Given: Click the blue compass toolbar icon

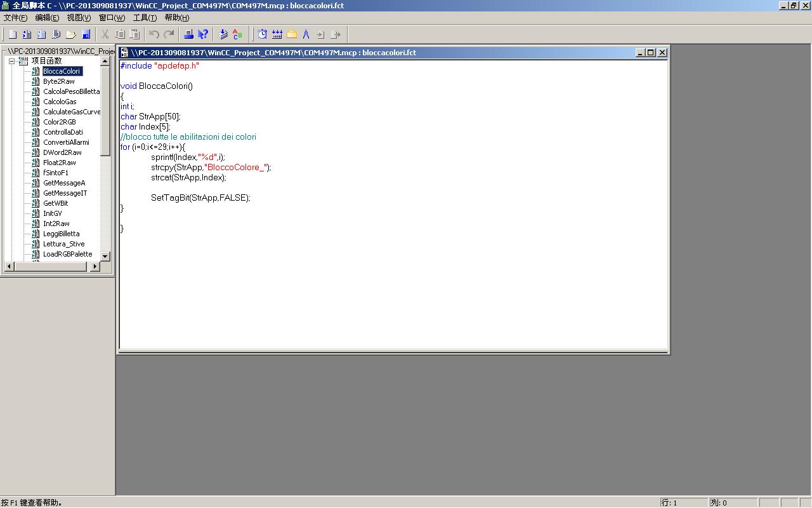Looking at the screenshot, I should pos(306,34).
